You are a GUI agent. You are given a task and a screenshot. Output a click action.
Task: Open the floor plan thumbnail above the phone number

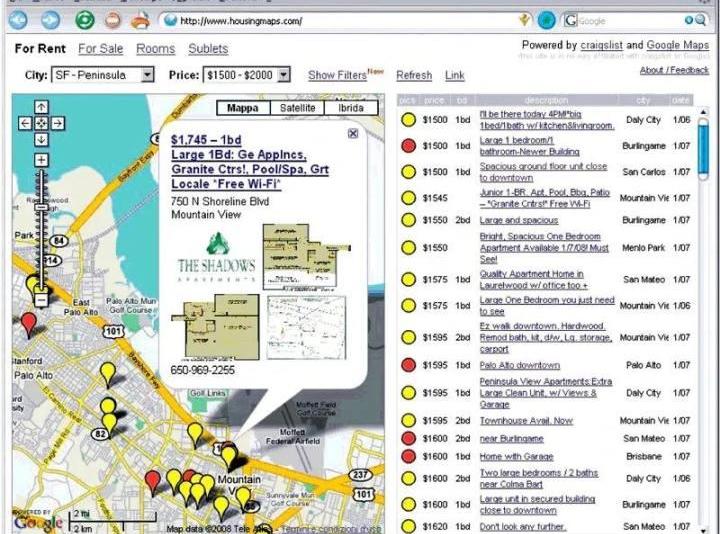(215, 327)
